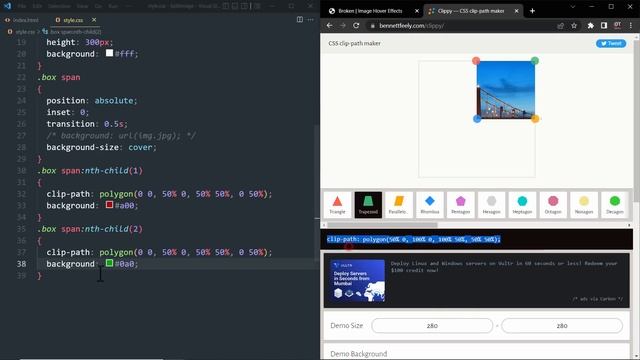Click the shape list horizontal scrollbar

(382, 225)
